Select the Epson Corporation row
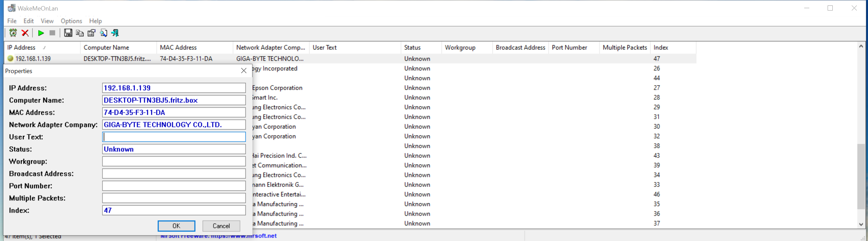The image size is (868, 241). coord(474,88)
